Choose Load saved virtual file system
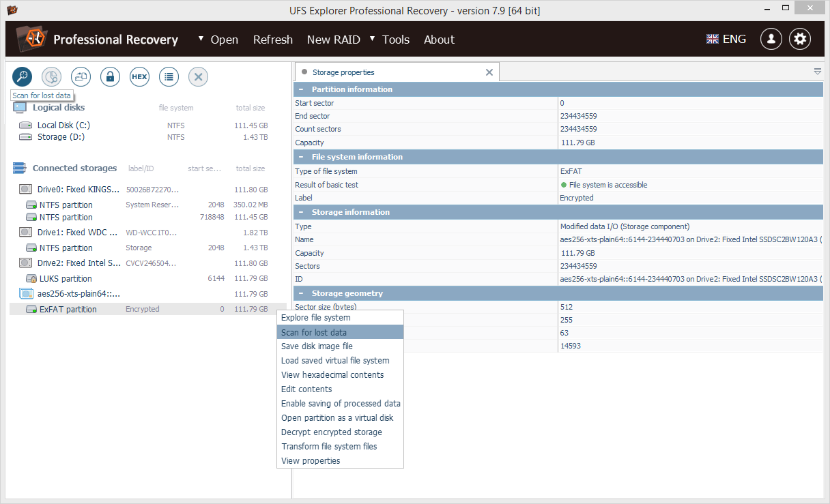This screenshot has height=504, width=830. 340,361
